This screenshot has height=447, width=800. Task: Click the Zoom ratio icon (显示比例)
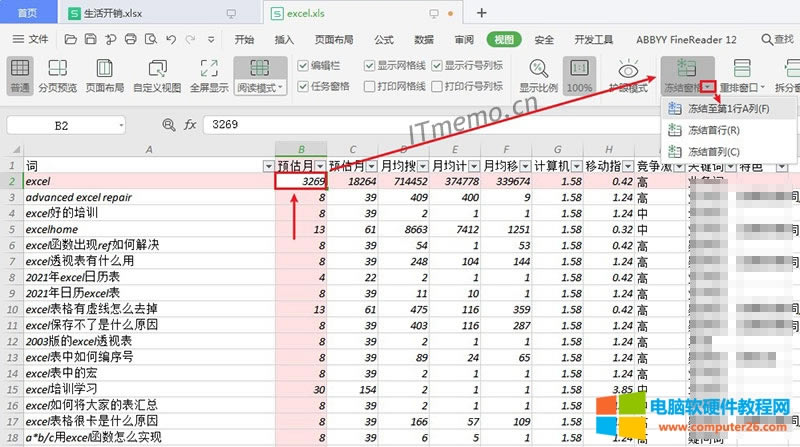click(x=538, y=75)
